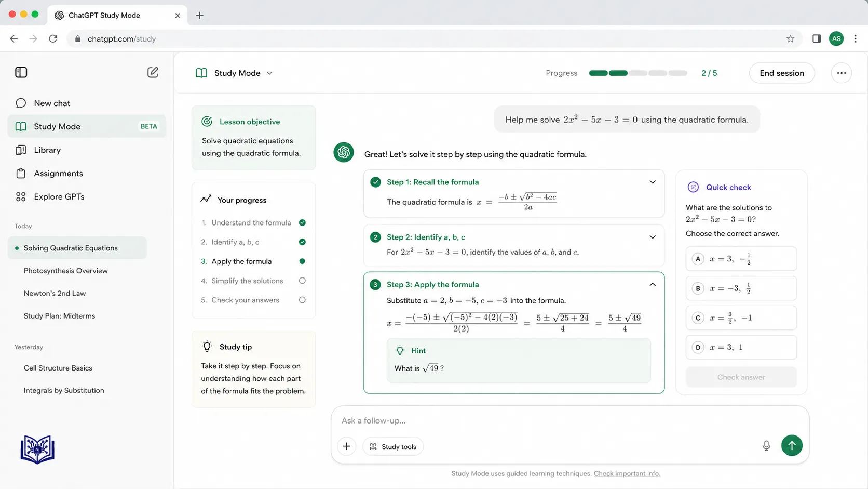Open Study tools button
Screen dimensions: 868x489
pos(393,446)
